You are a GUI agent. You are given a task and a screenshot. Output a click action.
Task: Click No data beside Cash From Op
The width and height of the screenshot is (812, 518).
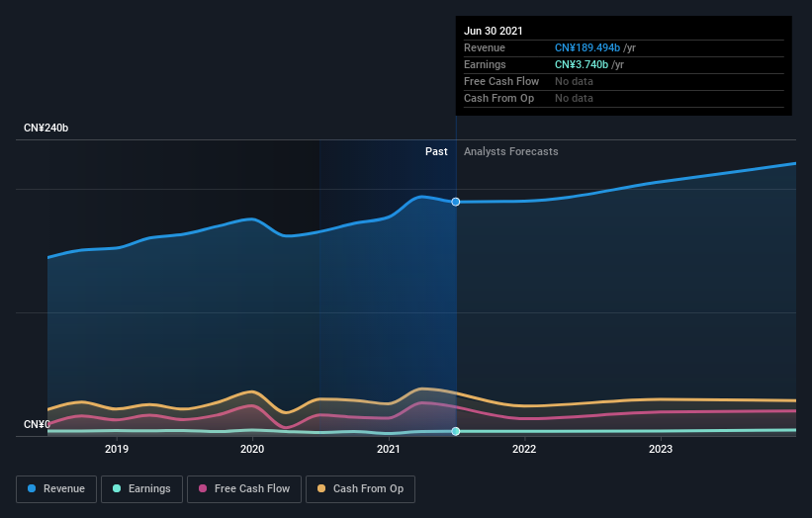click(574, 98)
